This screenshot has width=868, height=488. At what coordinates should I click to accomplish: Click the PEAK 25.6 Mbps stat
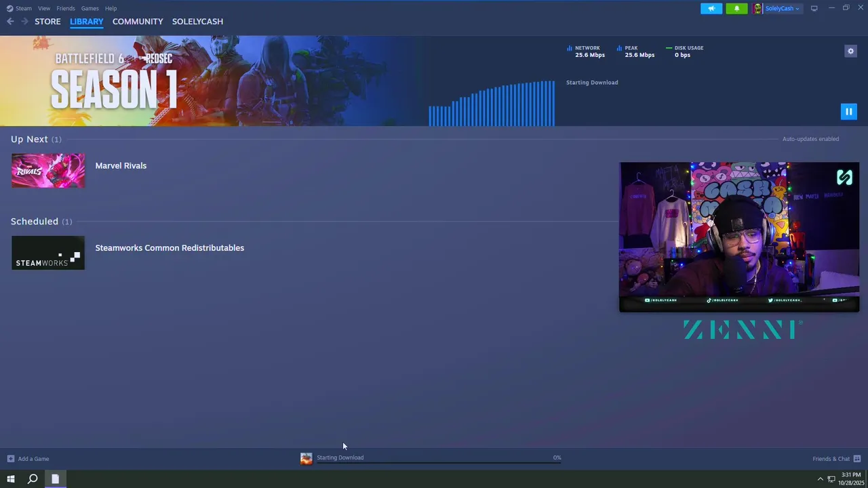(x=635, y=52)
